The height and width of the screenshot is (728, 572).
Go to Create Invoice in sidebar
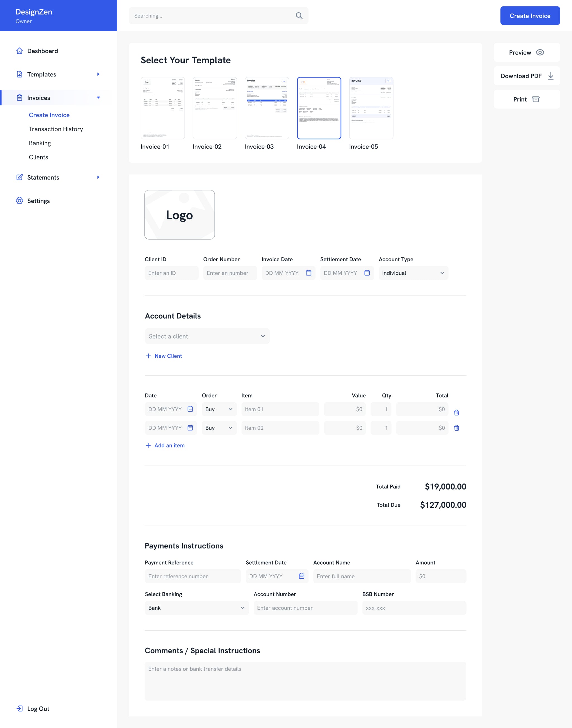click(49, 115)
